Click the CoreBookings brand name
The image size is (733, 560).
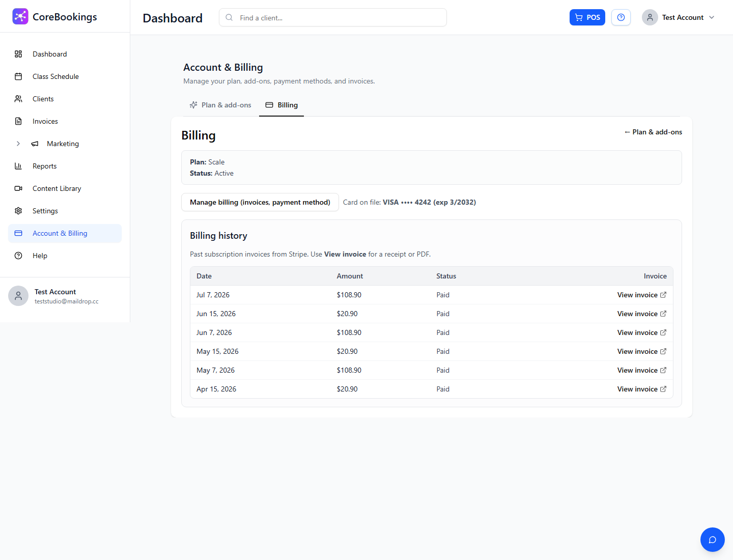(65, 17)
